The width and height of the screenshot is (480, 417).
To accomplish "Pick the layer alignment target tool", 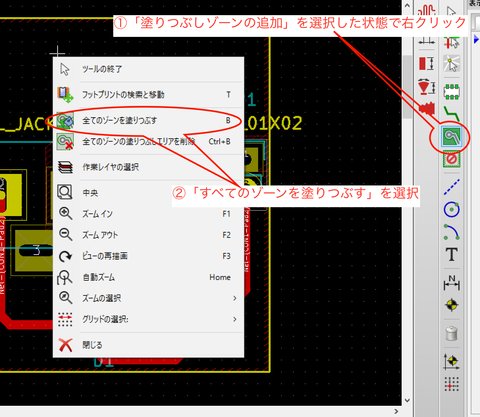I will click(x=452, y=305).
